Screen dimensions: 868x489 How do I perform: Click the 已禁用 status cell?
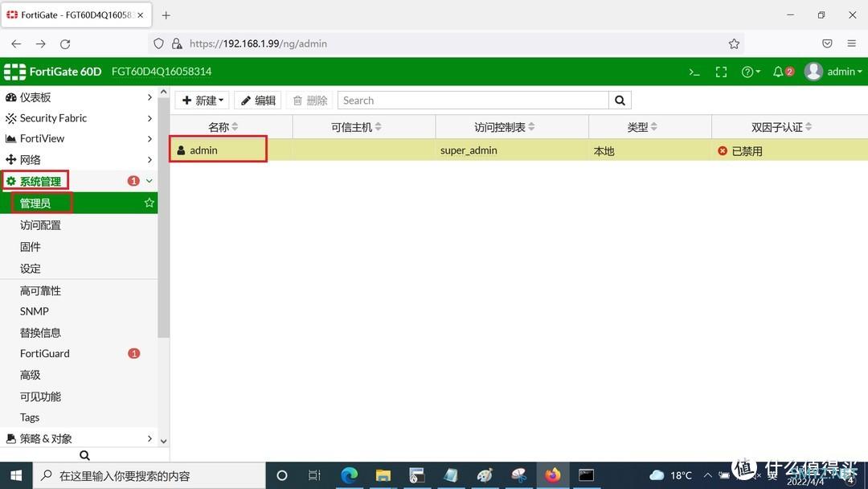tap(740, 150)
